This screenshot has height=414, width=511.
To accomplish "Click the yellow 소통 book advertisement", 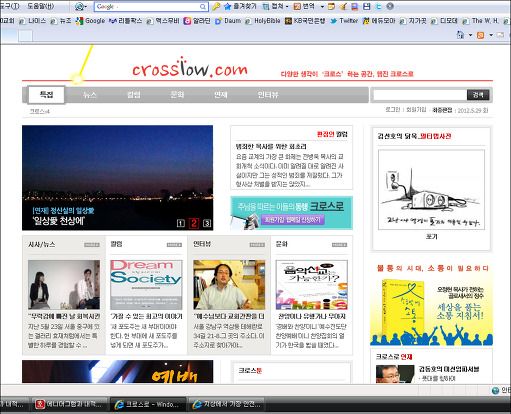I will coord(431,304).
